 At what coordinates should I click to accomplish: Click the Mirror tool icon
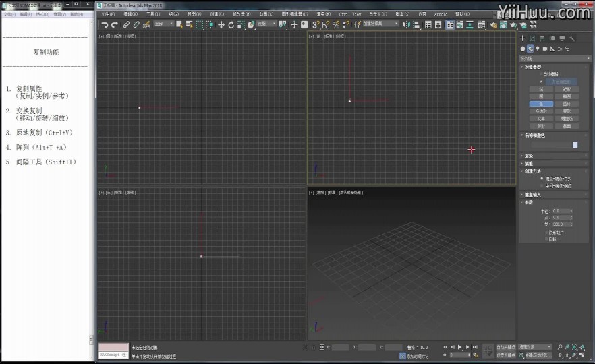(406, 25)
